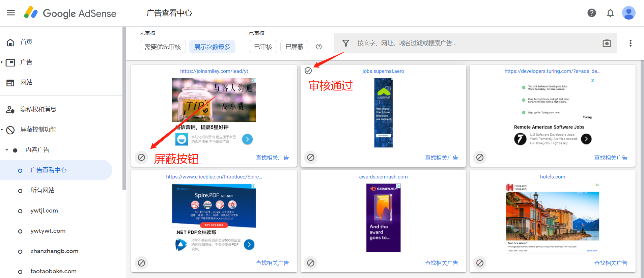Screen dimensions: 644x278
Task: Open the user account avatar
Action: [x=628, y=13]
